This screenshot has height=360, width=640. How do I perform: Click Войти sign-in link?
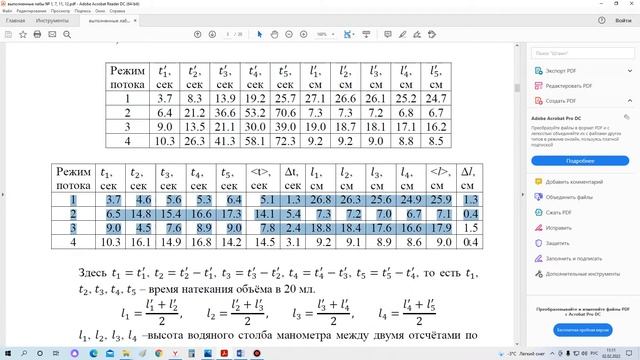click(x=623, y=20)
